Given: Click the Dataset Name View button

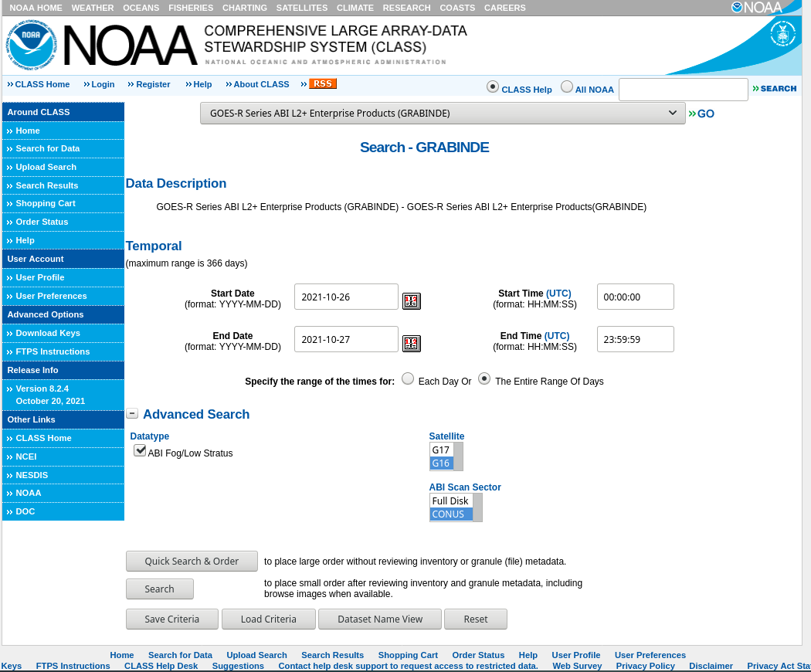Looking at the screenshot, I should click(x=380, y=619).
